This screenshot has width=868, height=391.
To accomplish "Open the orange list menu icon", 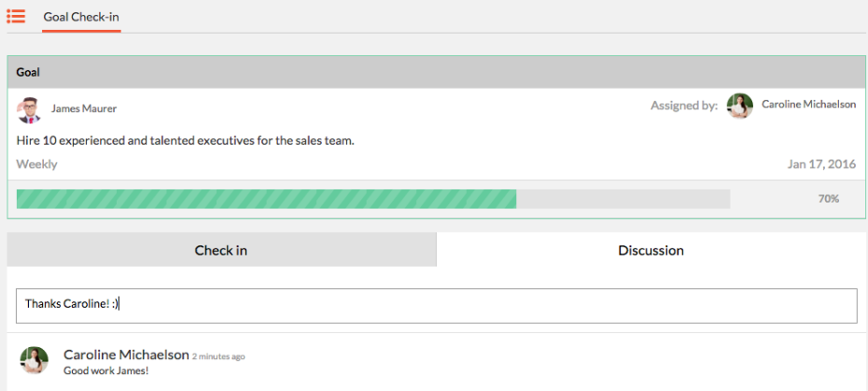I will click(x=16, y=17).
